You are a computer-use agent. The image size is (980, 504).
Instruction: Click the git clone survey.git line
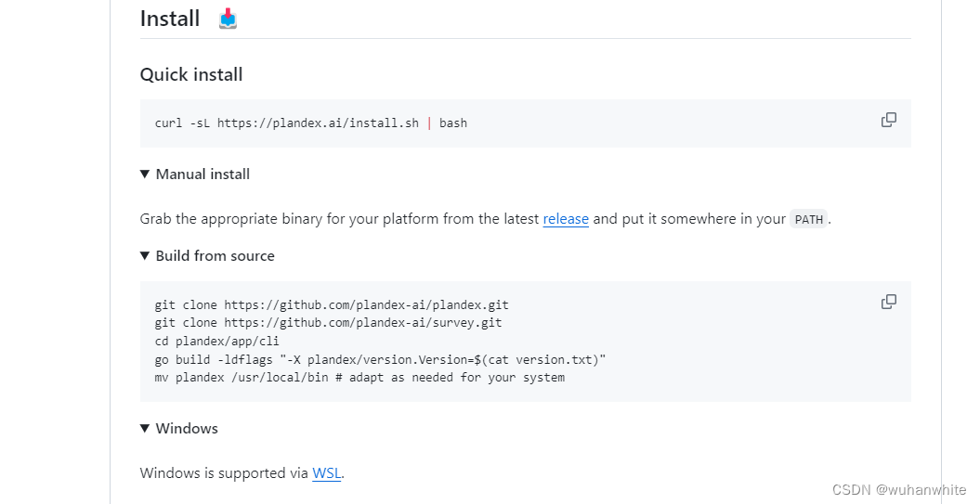pos(328,323)
